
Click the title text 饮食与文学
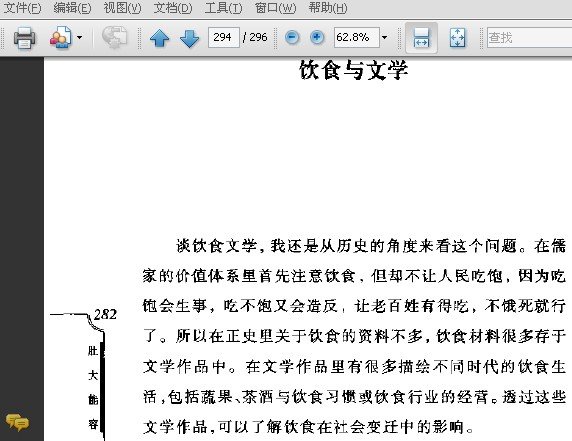point(353,70)
